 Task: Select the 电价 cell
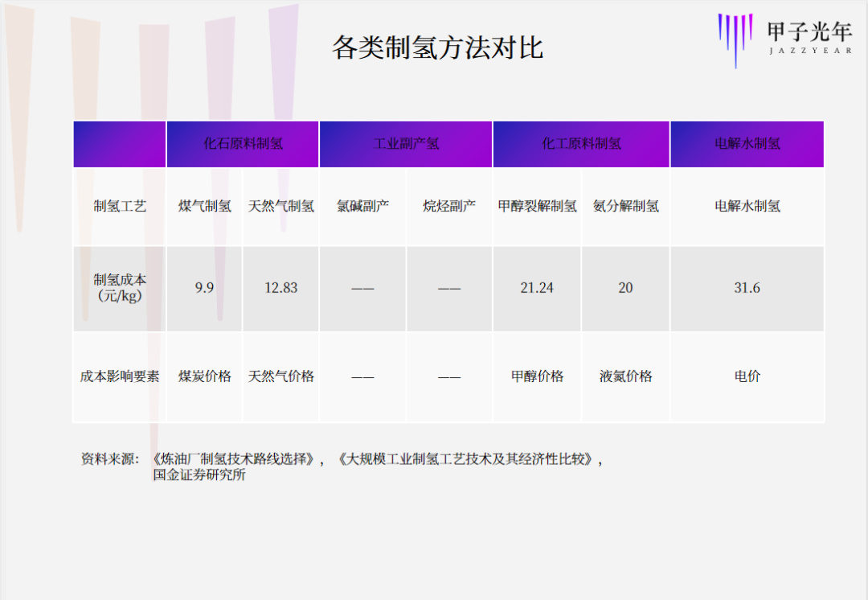(747, 376)
